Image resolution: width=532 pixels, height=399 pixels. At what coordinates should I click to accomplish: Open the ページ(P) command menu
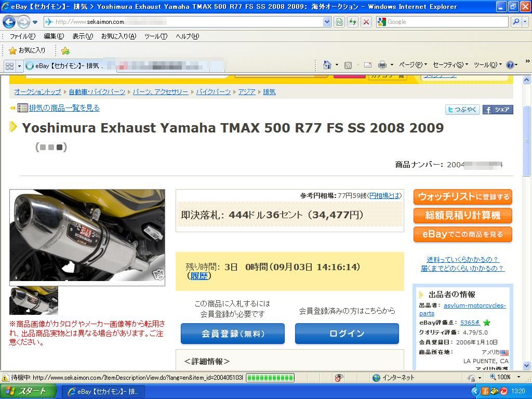[413, 65]
